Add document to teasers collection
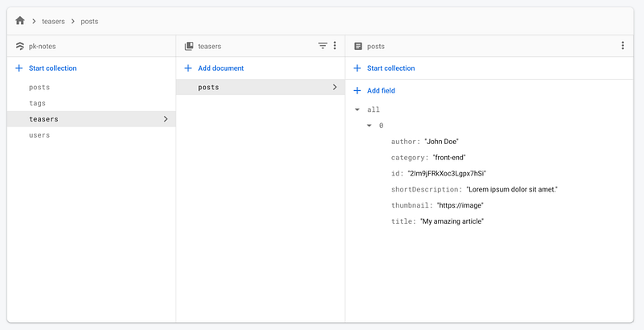644x330 pixels. click(x=221, y=68)
